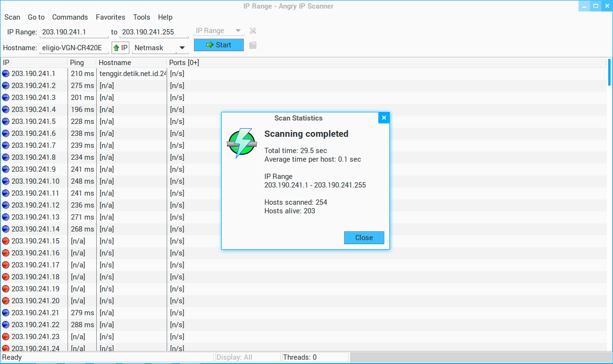This screenshot has height=364, width=613.
Task: Click blue status icon for 203.190.241.22
Action: (x=6, y=325)
